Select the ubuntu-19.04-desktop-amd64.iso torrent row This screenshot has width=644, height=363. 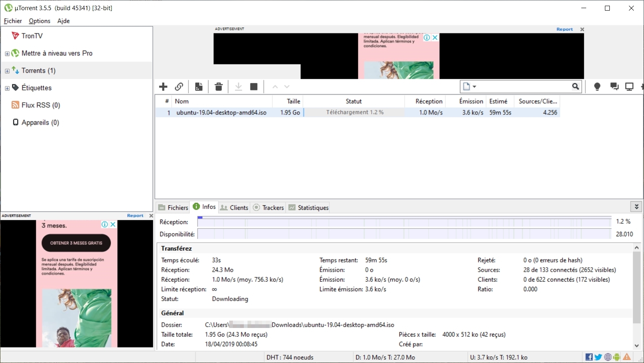tap(357, 112)
